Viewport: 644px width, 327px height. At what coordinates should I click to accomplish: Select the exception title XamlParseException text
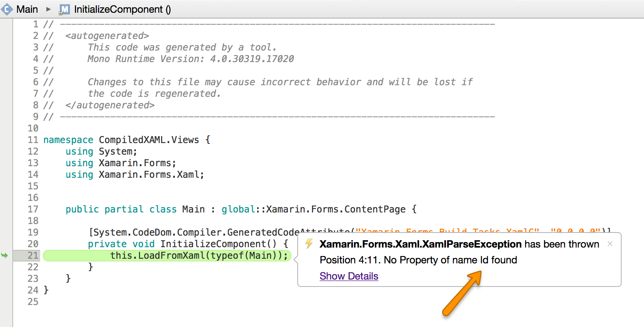420,244
